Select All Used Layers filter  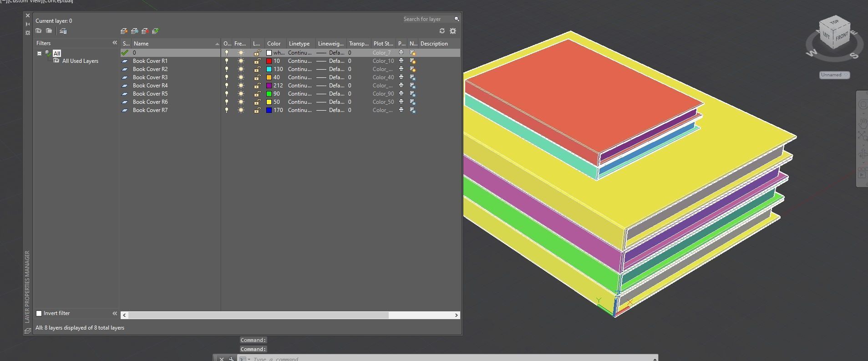80,61
